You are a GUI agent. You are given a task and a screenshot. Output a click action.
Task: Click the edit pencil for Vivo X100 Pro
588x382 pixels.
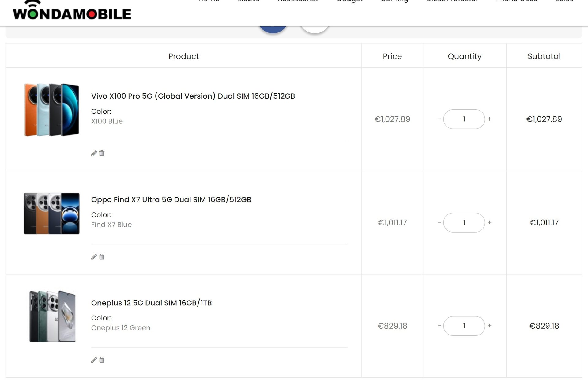[94, 153]
